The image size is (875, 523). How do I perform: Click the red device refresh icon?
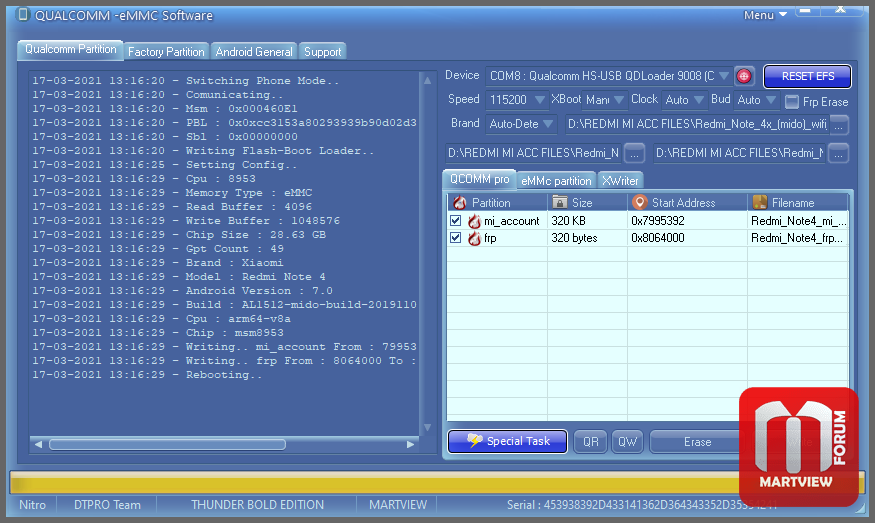[x=744, y=76]
